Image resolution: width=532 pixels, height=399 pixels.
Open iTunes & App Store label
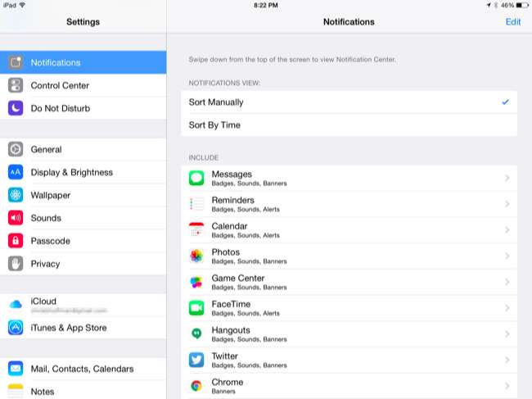click(x=69, y=328)
